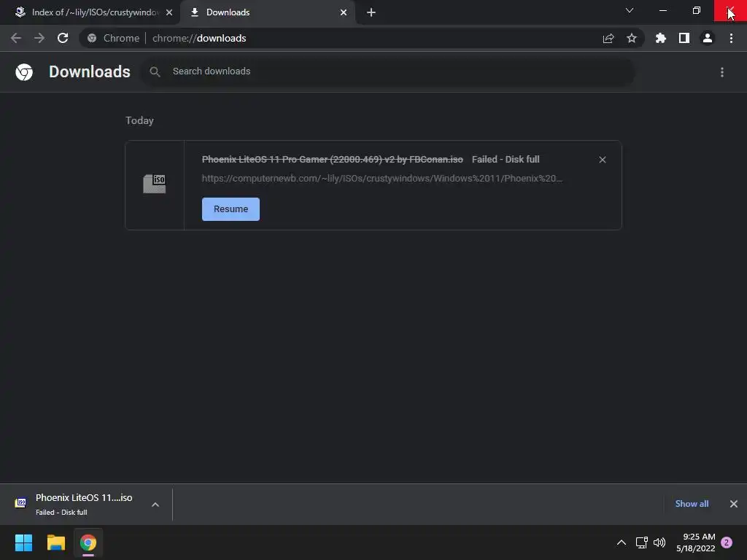747x560 pixels.
Task: Toggle the side panel icon
Action: click(x=684, y=38)
